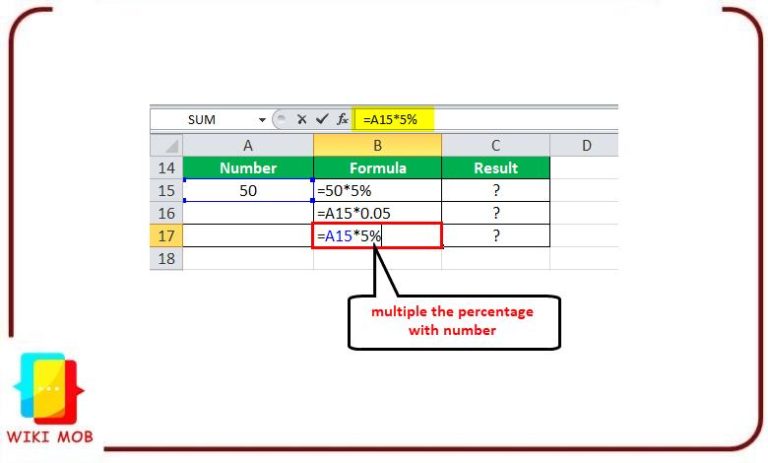The height and width of the screenshot is (463, 768).
Task: Click the Cancel (X) formula icon
Action: pyautogui.click(x=301, y=119)
